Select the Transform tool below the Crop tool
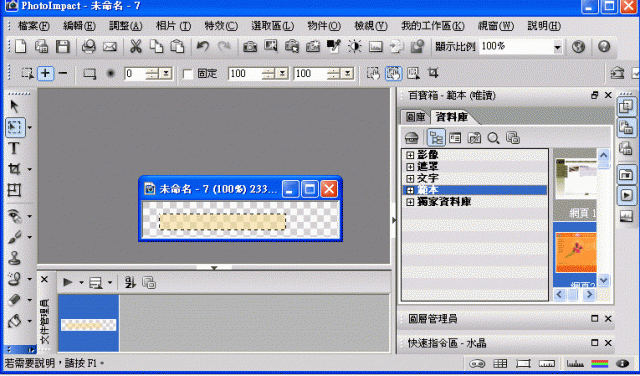 pos(14,190)
